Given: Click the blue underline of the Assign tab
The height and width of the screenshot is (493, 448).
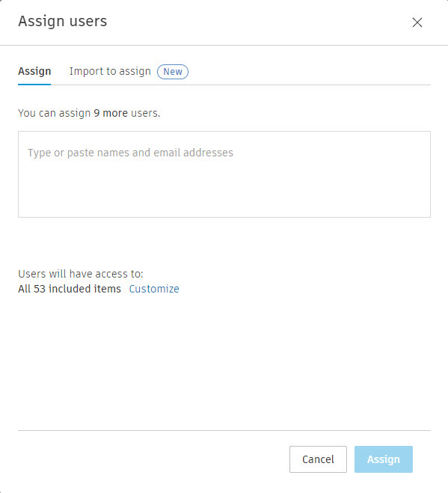Looking at the screenshot, I should coord(34,85).
